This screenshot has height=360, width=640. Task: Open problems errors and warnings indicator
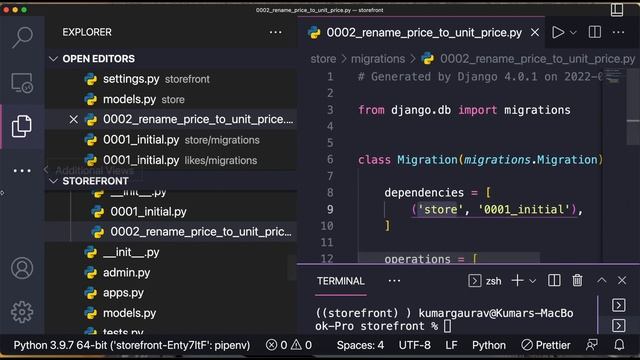pyautogui.click(x=289, y=345)
